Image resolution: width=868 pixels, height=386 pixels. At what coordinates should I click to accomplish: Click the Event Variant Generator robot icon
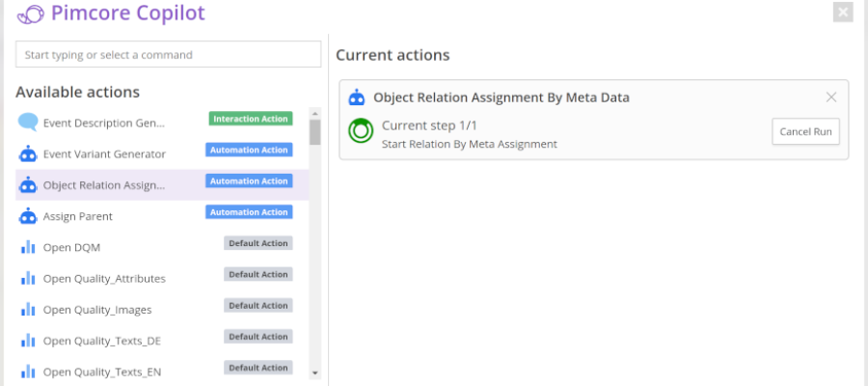28,153
